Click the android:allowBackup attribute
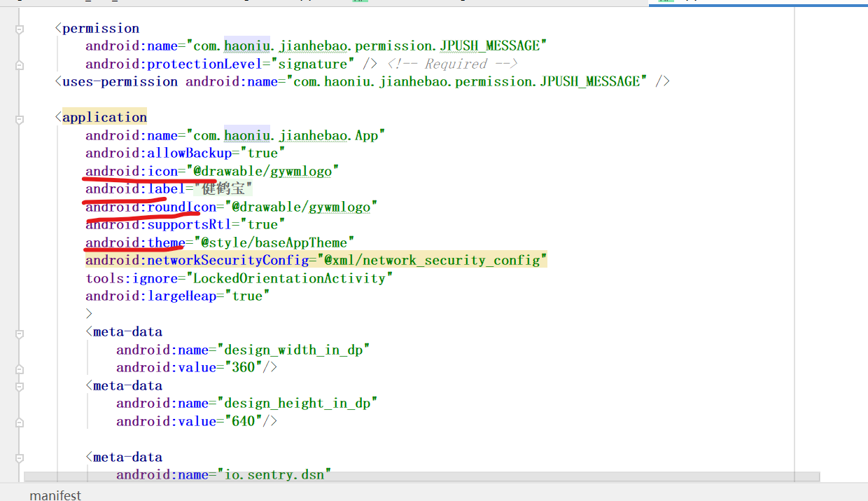Screen dimensions: 868x501 pyautogui.click(x=159, y=153)
